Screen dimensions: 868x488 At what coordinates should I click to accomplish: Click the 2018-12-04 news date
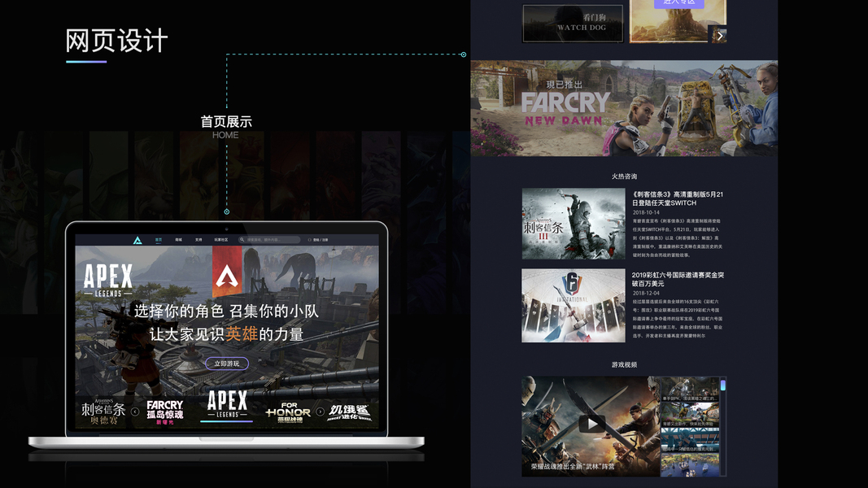pos(646,294)
